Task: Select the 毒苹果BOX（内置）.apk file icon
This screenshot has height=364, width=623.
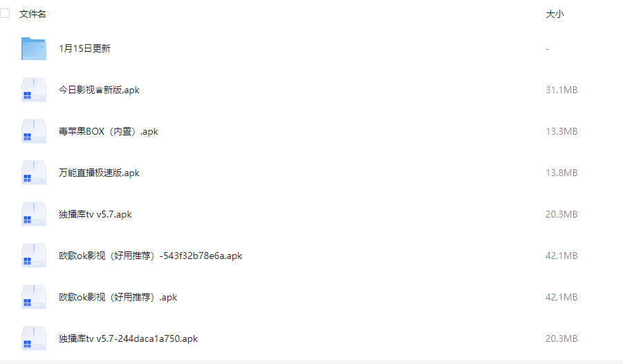Action: pyautogui.click(x=34, y=131)
